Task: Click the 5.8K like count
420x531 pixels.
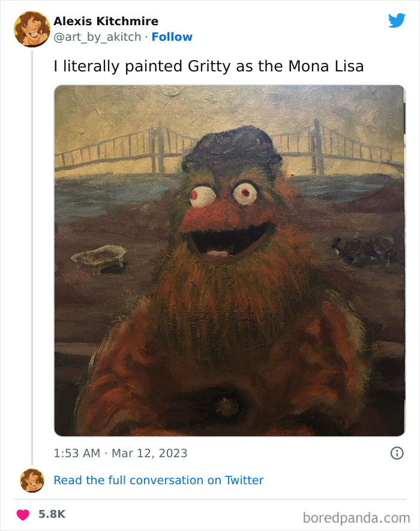Action: click(x=52, y=514)
